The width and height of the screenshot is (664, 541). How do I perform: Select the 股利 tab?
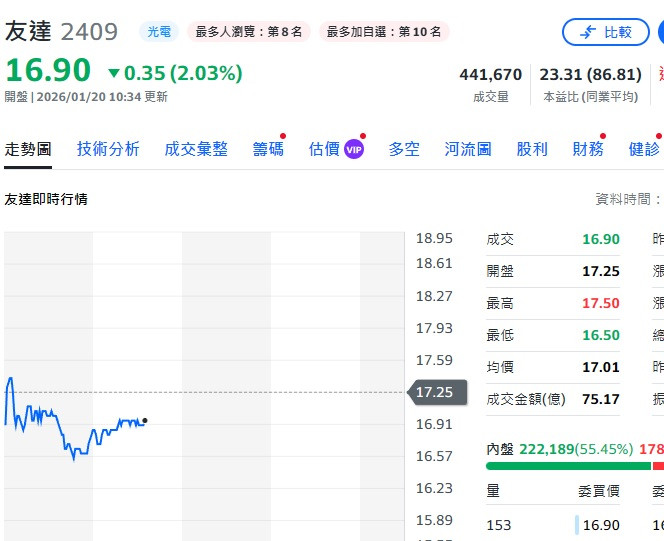[532, 149]
